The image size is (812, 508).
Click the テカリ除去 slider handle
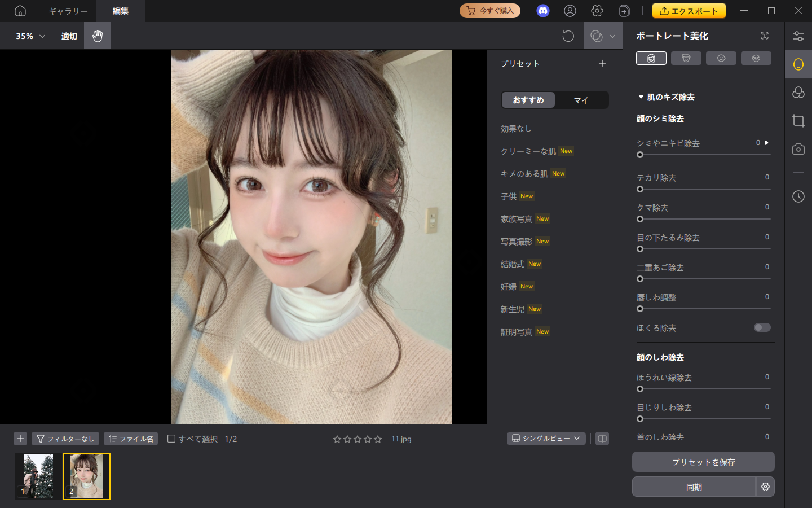pyautogui.click(x=640, y=189)
